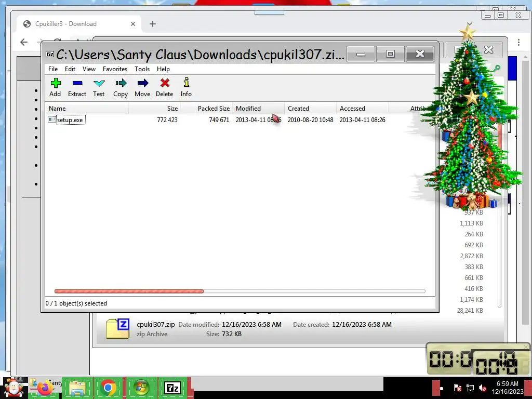Click the Add toolbar button in 7-Zip
Screen dimensions: 532x399
coord(55,87)
